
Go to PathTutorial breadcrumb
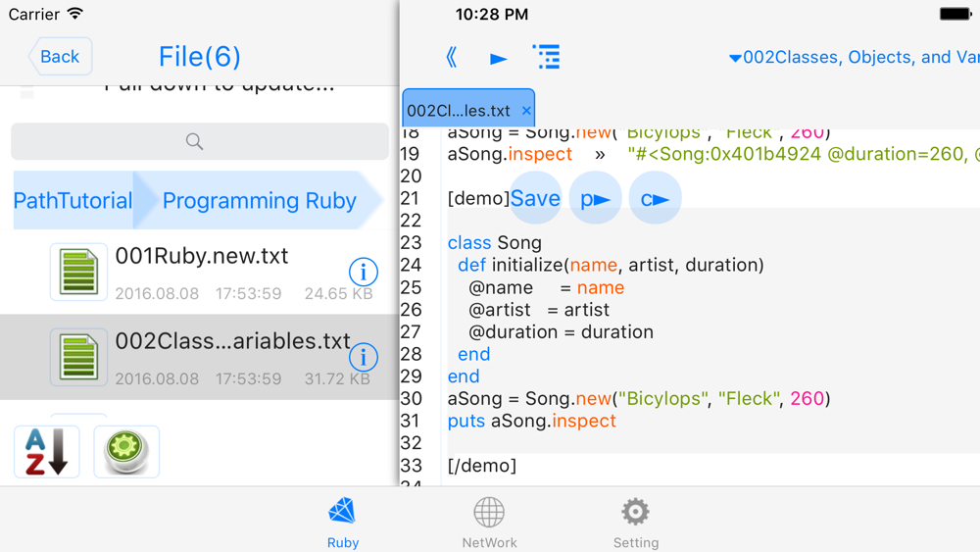click(x=73, y=201)
